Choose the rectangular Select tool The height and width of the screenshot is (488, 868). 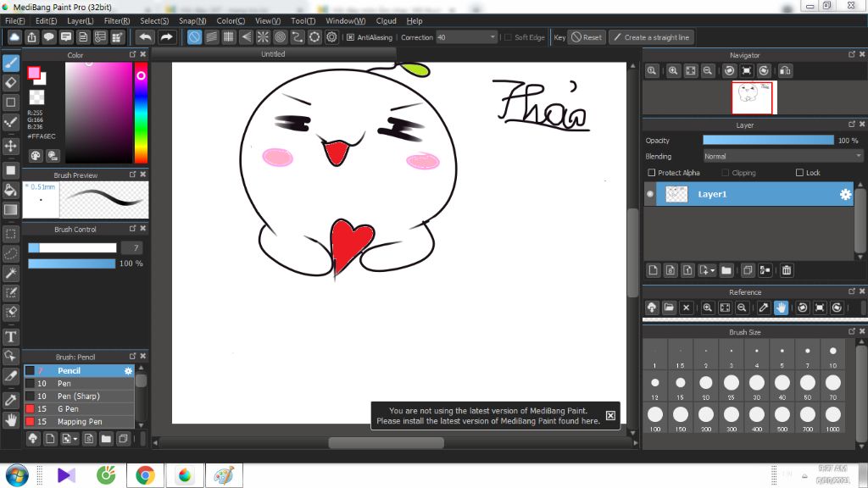[11, 234]
